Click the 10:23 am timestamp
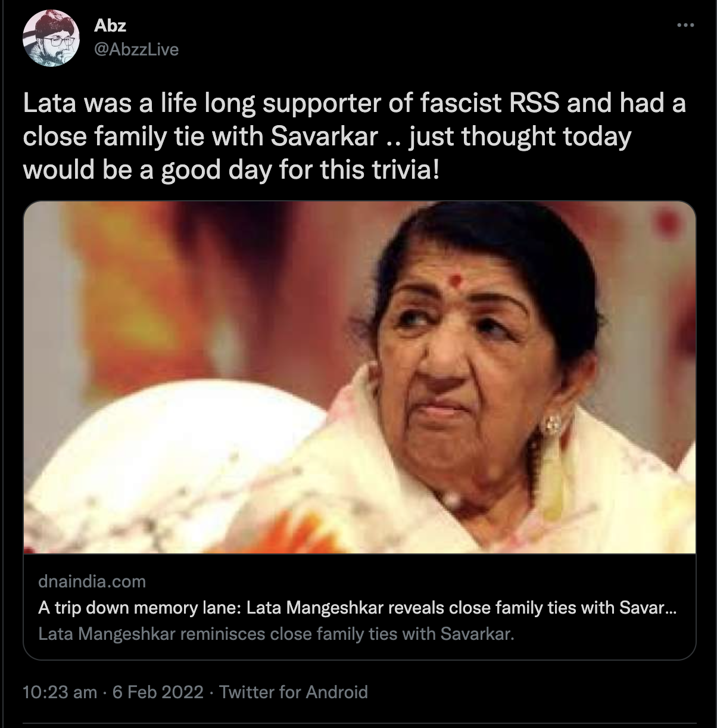This screenshot has width=717, height=728. 60,692
